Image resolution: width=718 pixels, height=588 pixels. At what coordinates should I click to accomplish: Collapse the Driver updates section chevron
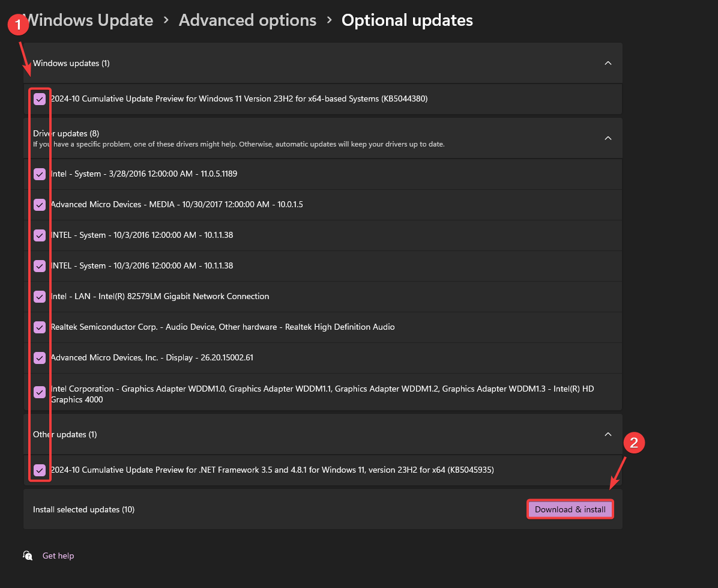coord(608,138)
